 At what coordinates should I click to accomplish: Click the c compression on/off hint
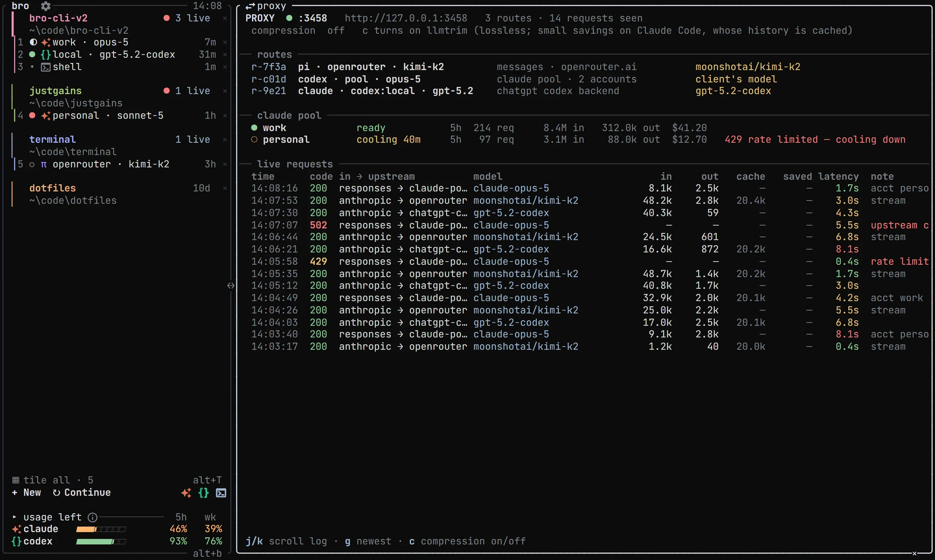click(467, 541)
